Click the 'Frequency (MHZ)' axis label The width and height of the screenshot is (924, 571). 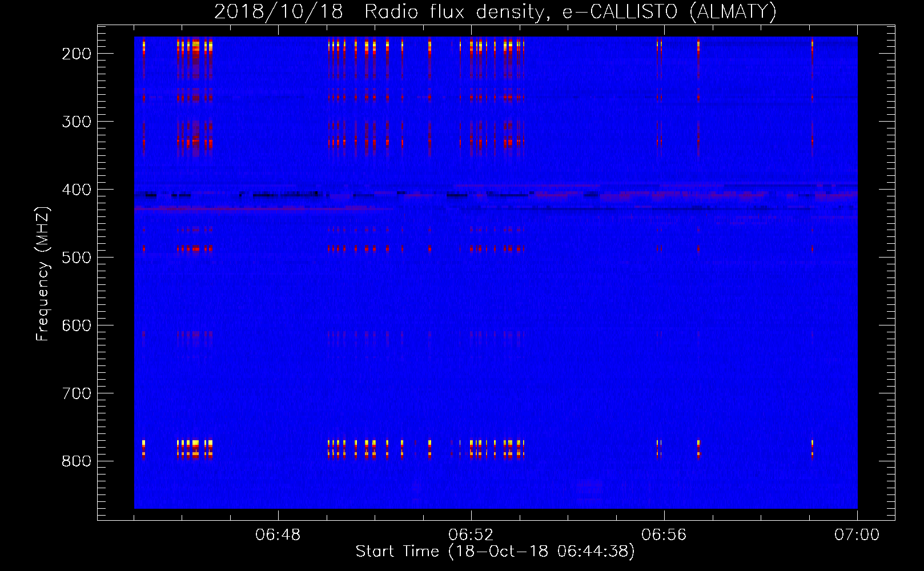coord(43,274)
